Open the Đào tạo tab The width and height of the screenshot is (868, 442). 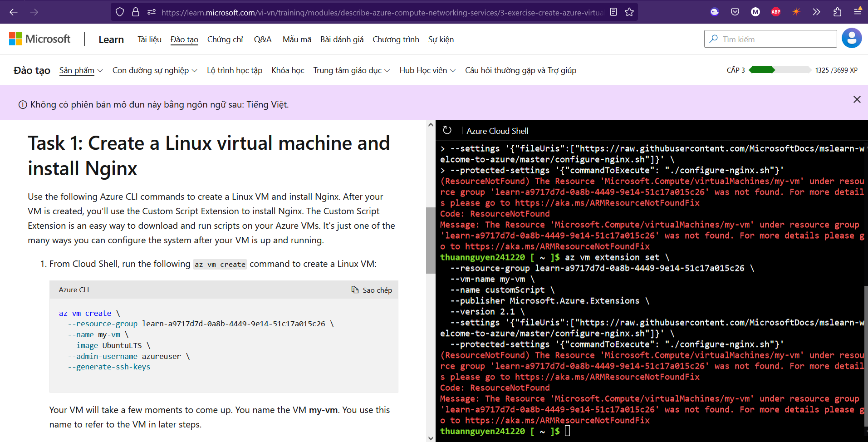184,39
